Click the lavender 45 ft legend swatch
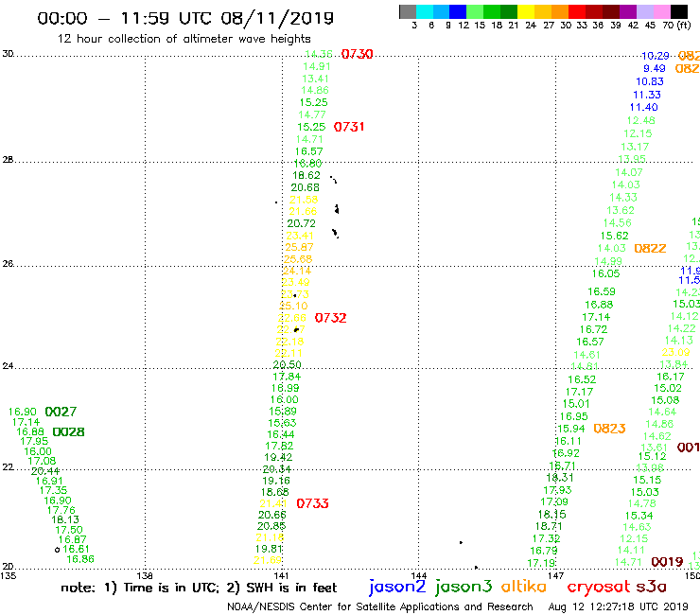700x615 pixels. (645, 12)
